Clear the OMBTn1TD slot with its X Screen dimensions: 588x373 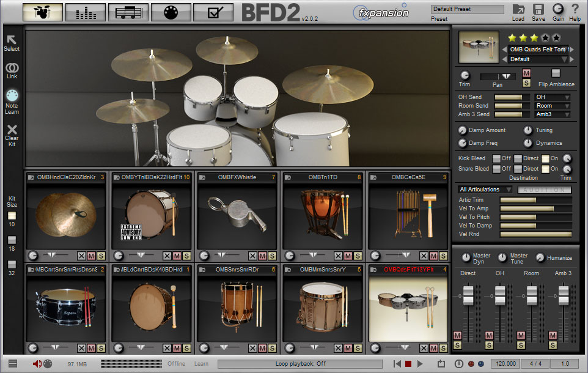pos(338,256)
